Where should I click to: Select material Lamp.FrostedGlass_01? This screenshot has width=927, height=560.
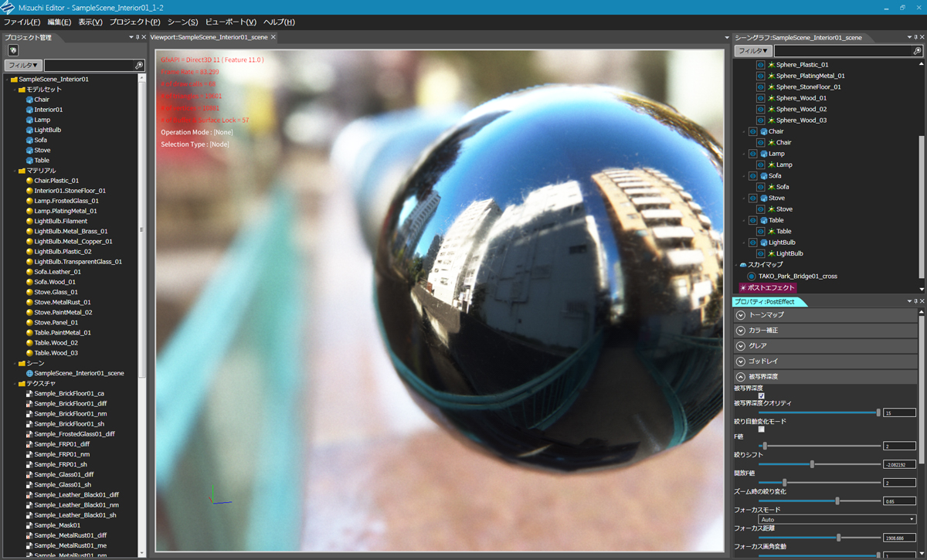(66, 201)
